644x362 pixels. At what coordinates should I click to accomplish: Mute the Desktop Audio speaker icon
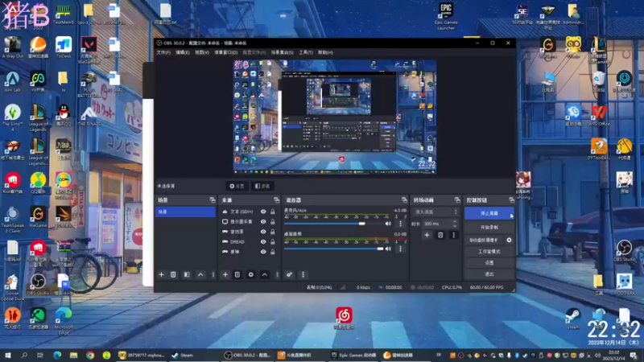(x=388, y=249)
